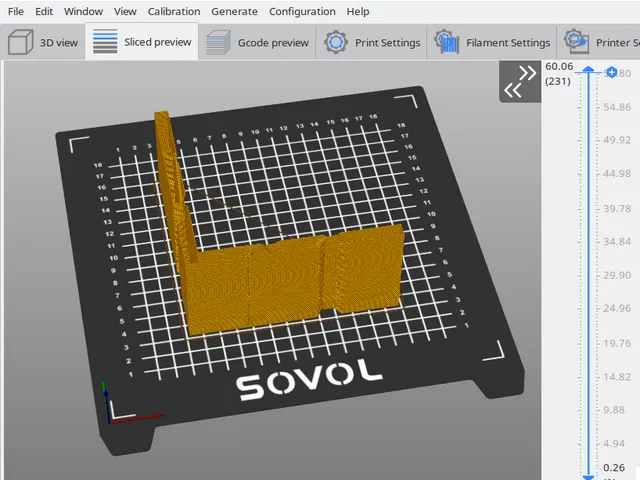The width and height of the screenshot is (640, 480).
Task: Collapse the side panel with double-arrow button
Action: (x=520, y=82)
